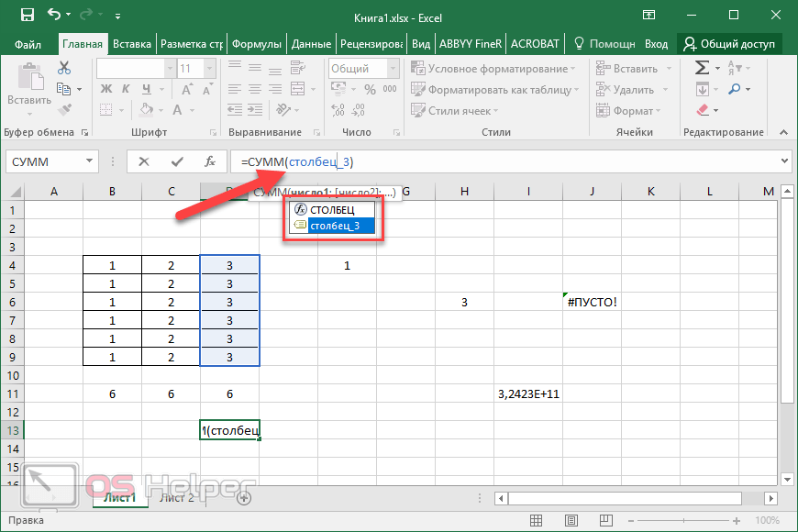Expand the formula bar with chevron
Image resolution: width=798 pixels, height=532 pixels.
pos(784,161)
